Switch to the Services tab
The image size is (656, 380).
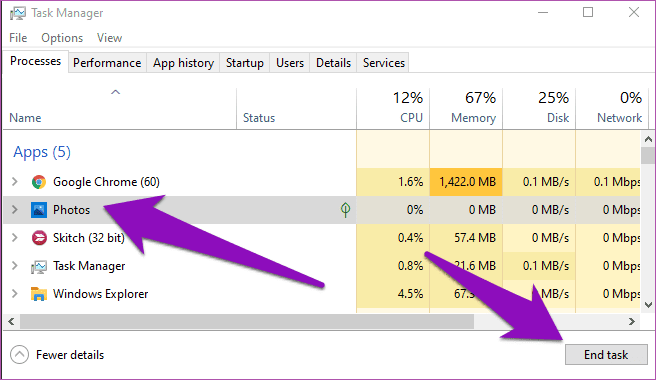384,63
